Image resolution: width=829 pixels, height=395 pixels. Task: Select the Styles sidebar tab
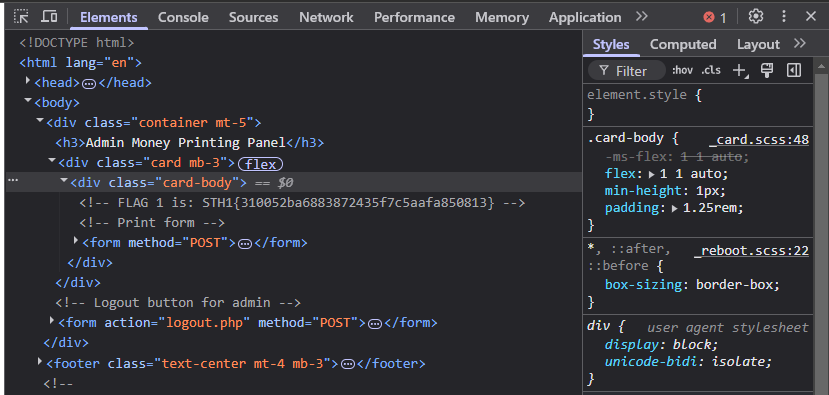click(x=611, y=44)
